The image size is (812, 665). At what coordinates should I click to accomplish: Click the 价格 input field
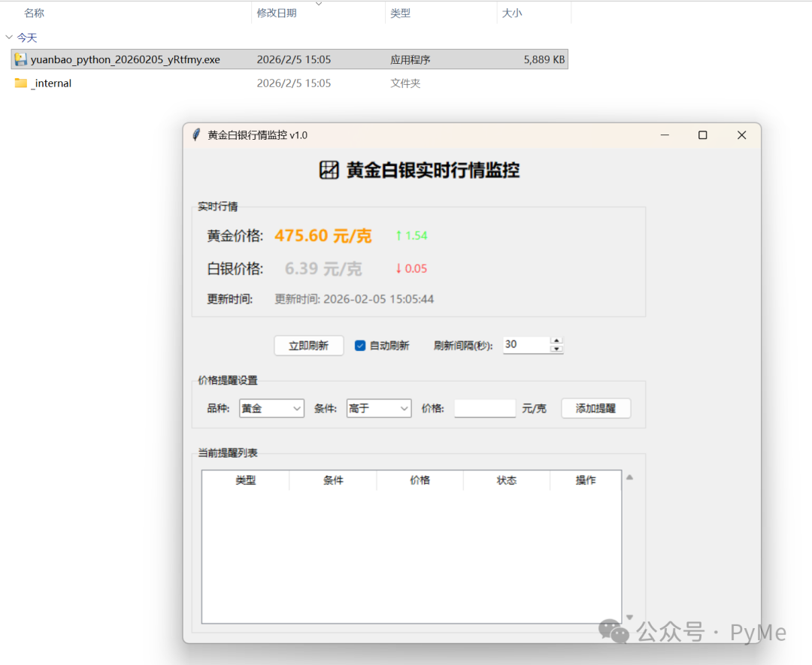click(x=485, y=408)
